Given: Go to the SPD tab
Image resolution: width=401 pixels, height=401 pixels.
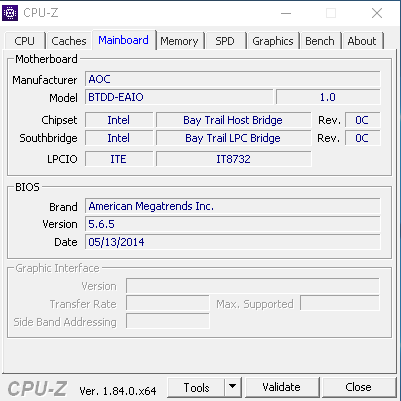Looking at the screenshot, I should [x=225, y=41].
